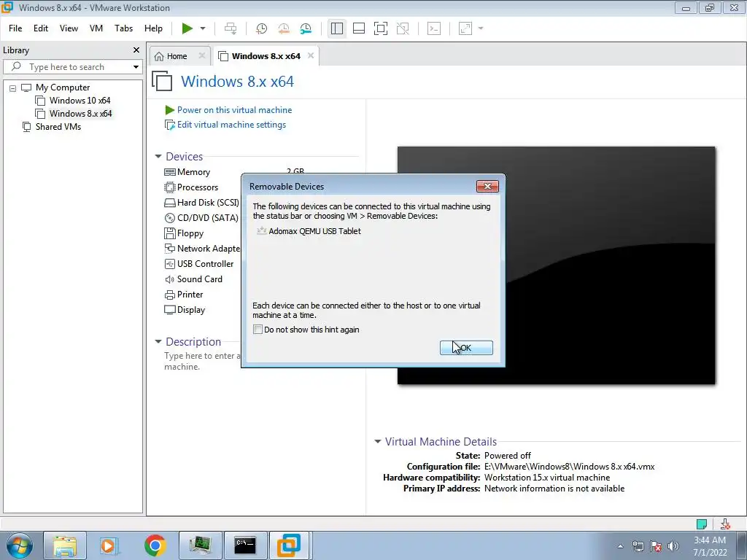The height and width of the screenshot is (560, 747).
Task: Open the console view toolbar icon
Action: (434, 28)
